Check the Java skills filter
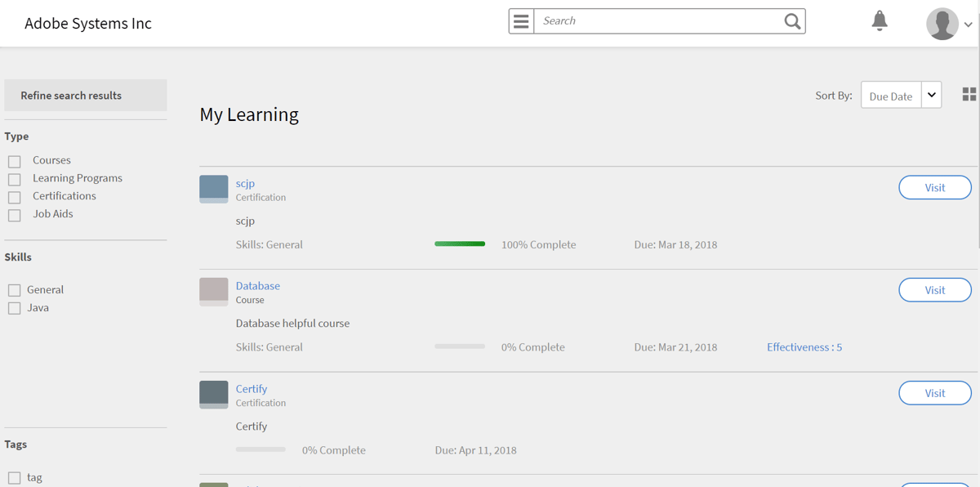980x487 pixels. click(14, 308)
